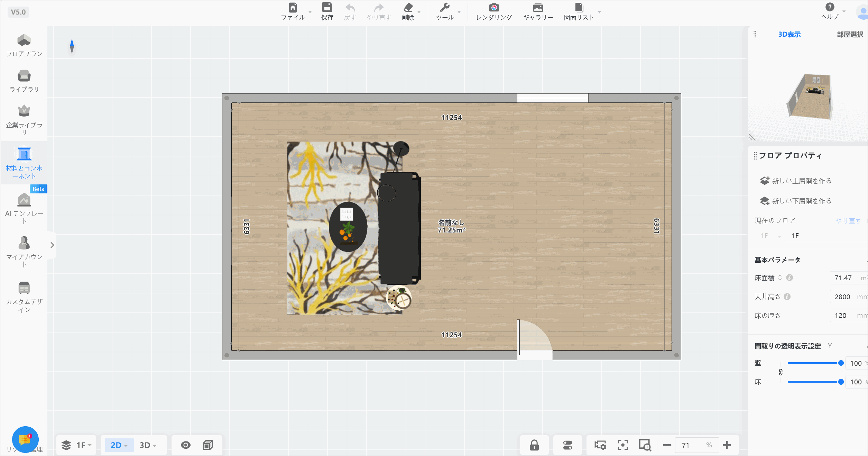Viewport: 868px width, 456px height.
Task: Click the 床面積 info icon
Action: click(x=789, y=277)
